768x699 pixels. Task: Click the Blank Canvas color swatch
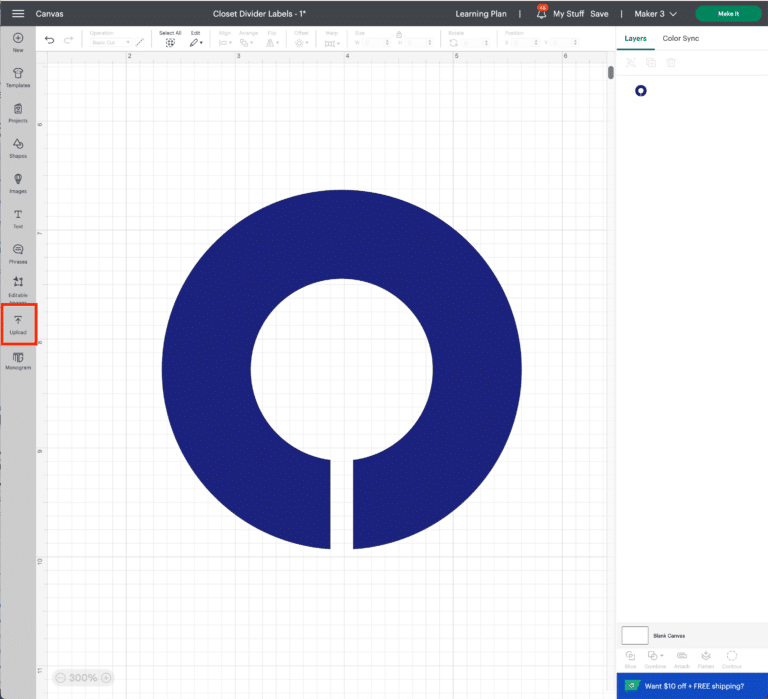635,635
